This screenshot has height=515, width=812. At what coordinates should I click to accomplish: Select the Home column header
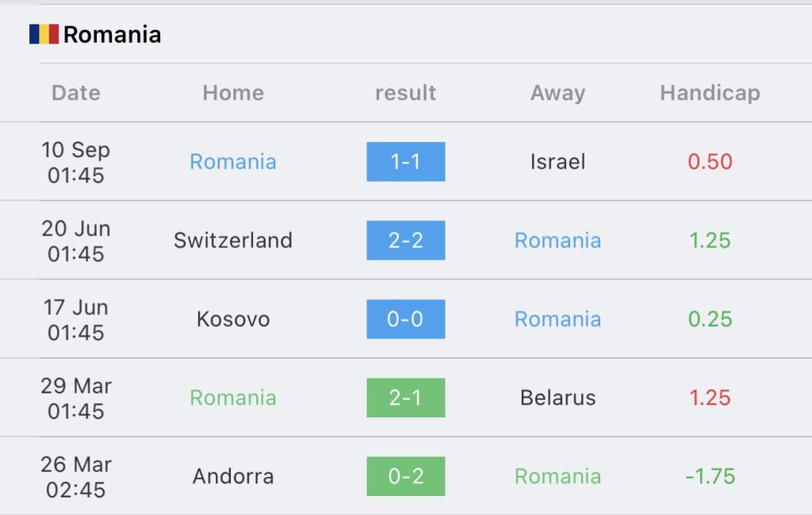pos(233,93)
